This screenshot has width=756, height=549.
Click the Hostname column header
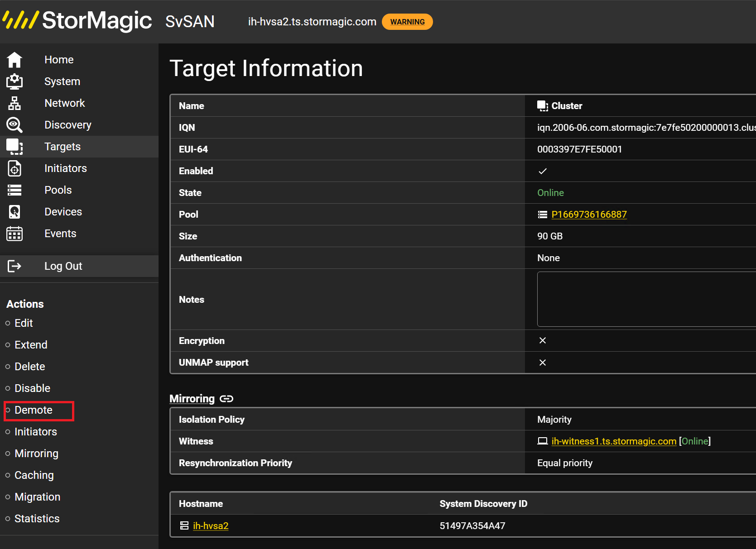click(x=201, y=504)
